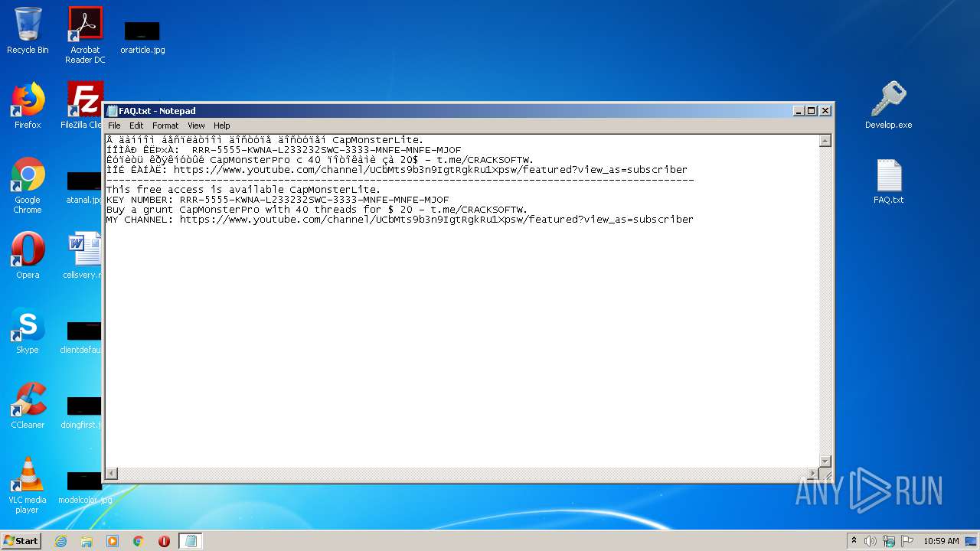
Task: Click the taskbar clock 10:59 AM
Action: click(941, 541)
